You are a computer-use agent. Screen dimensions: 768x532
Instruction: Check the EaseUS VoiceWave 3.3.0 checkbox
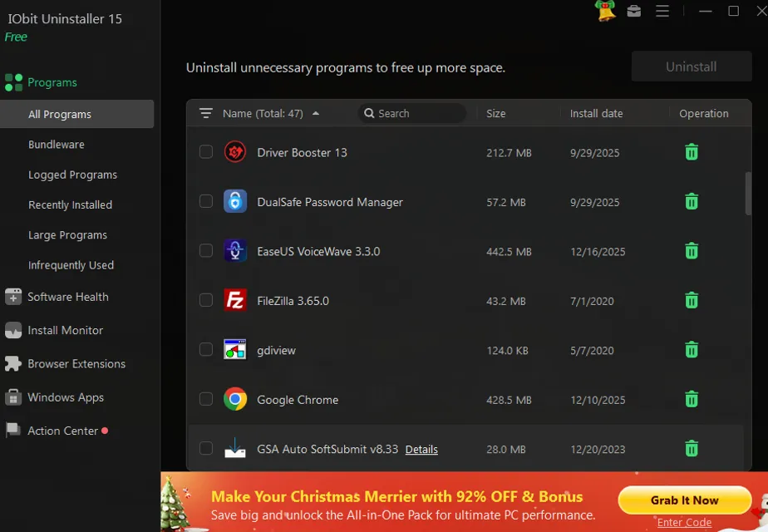pyautogui.click(x=206, y=251)
